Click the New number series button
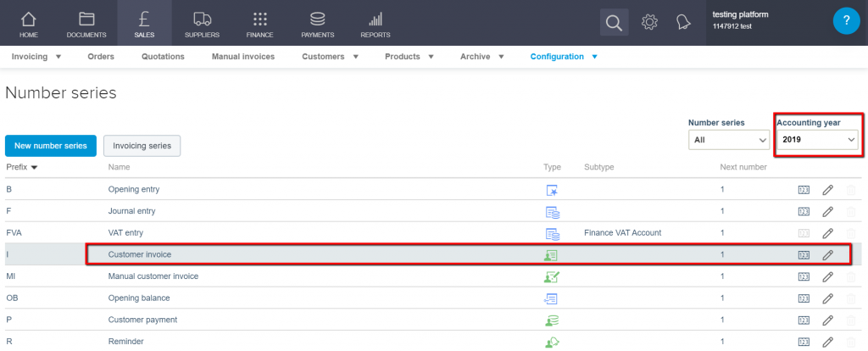The image size is (868, 351). click(x=51, y=146)
